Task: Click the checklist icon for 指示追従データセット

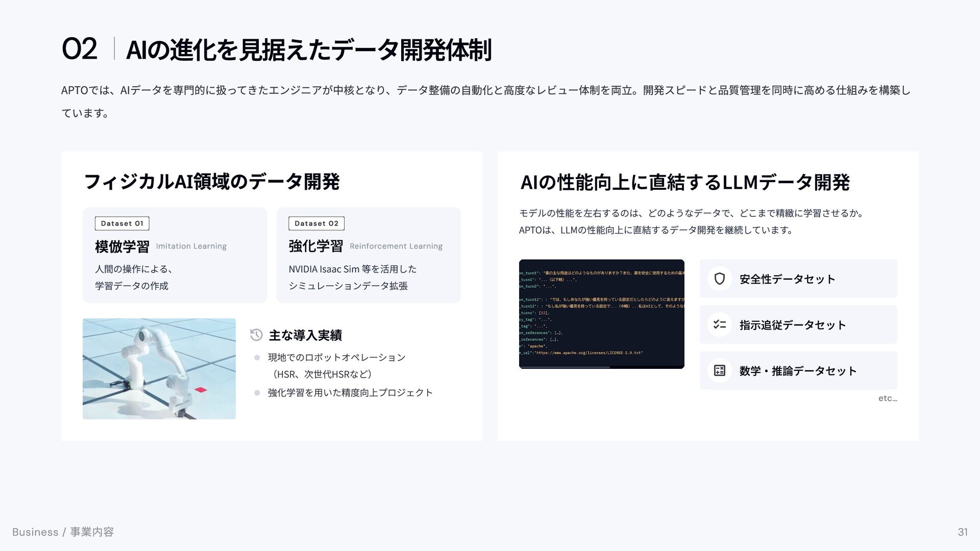Action: point(720,324)
